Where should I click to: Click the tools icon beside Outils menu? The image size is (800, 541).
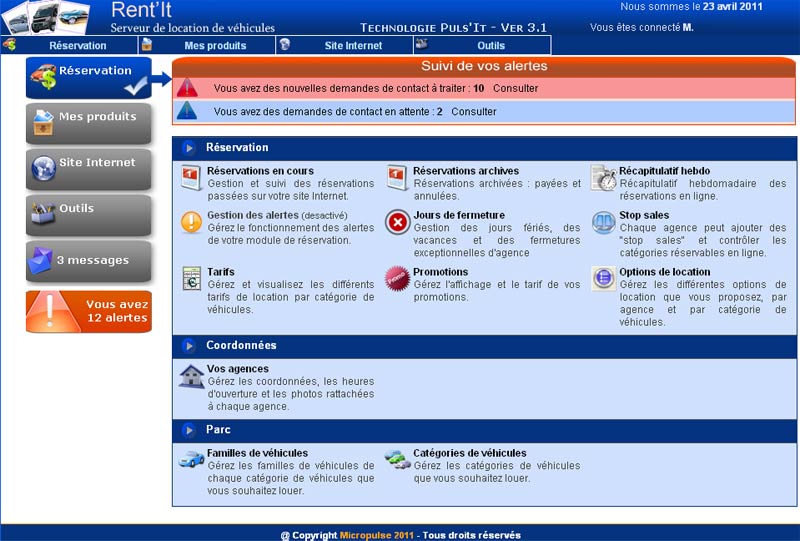pyautogui.click(x=421, y=44)
